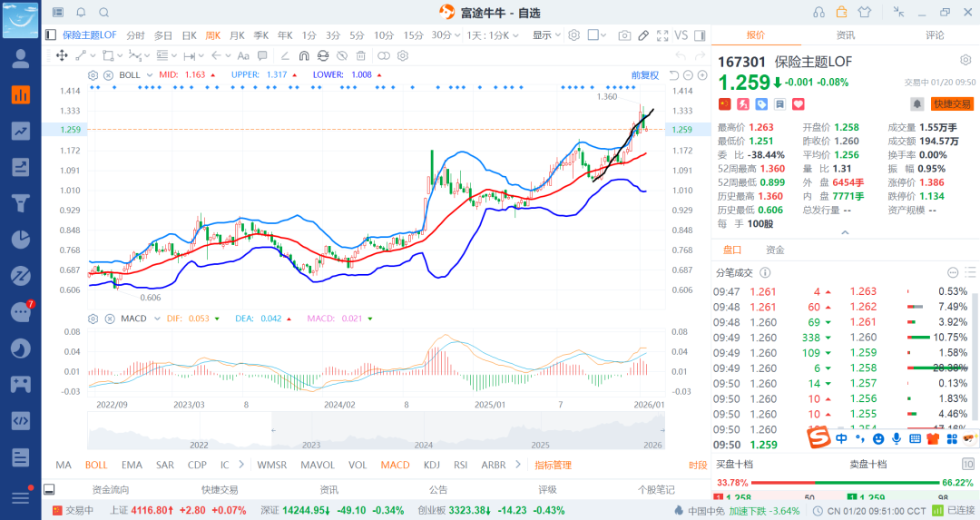Viewport: 980px width, 520px height.
Task: Open the 显示 display dropdown
Action: point(546,35)
